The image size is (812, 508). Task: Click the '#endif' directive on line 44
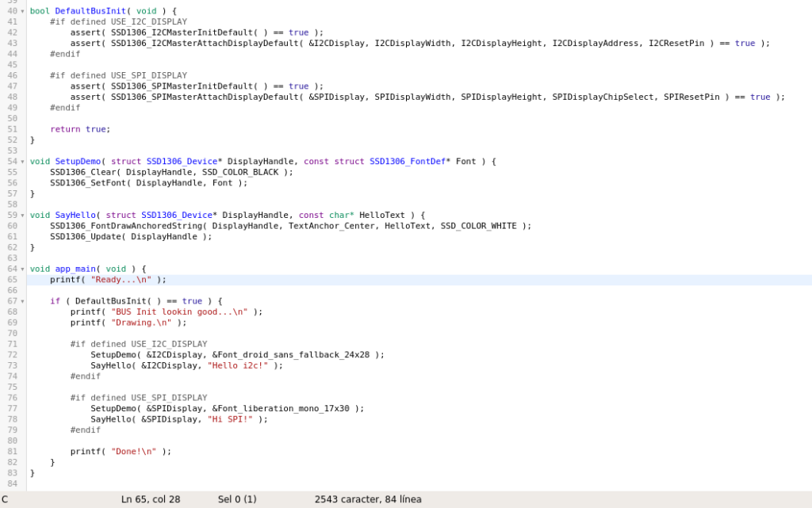[x=65, y=54]
